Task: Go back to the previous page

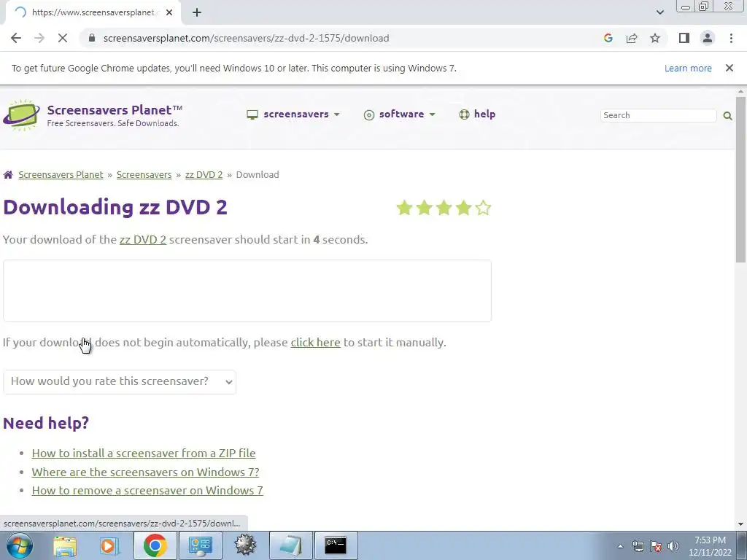Action: tap(16, 38)
